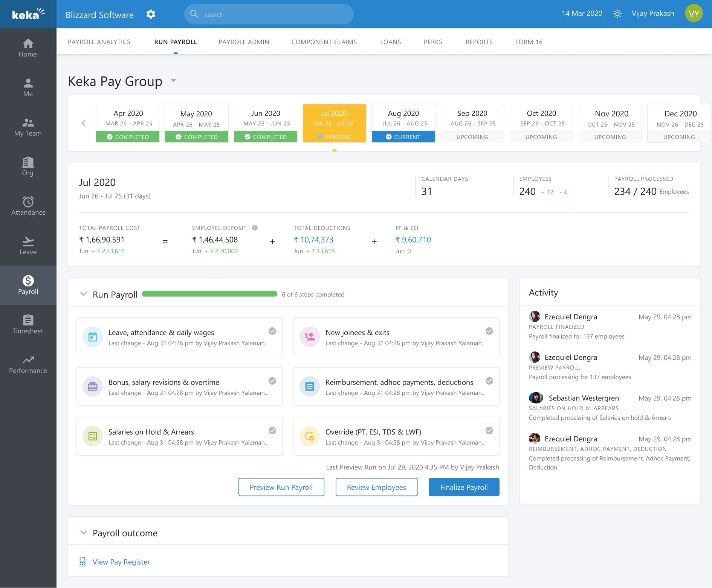Select the Aug 2020 current period
The image size is (712, 588).
click(x=403, y=123)
